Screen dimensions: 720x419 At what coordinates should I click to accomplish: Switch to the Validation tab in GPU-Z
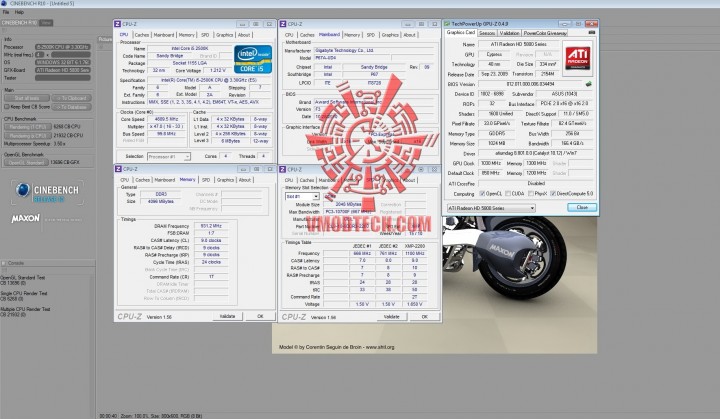click(x=509, y=33)
